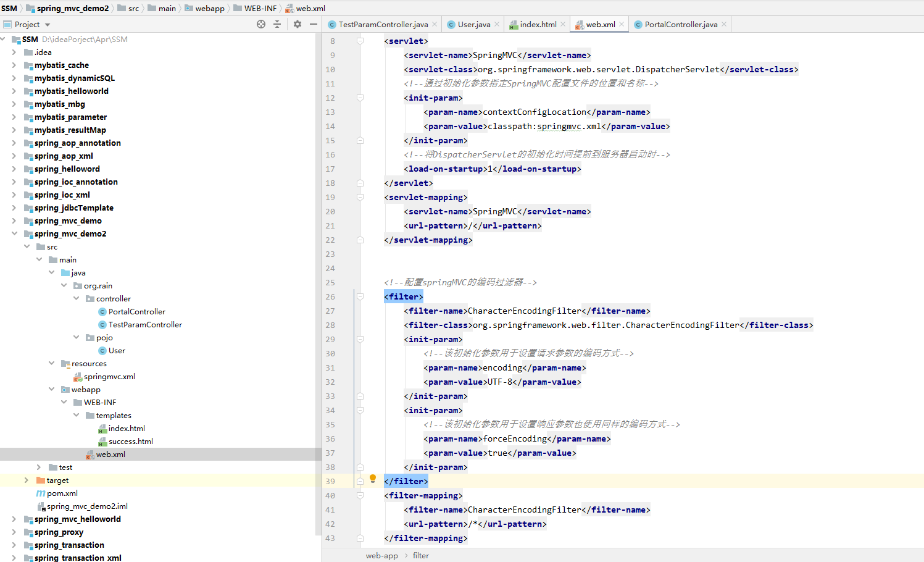Select spring_jdbcTemplate module
This screenshot has height=562, width=924.
[74, 208]
